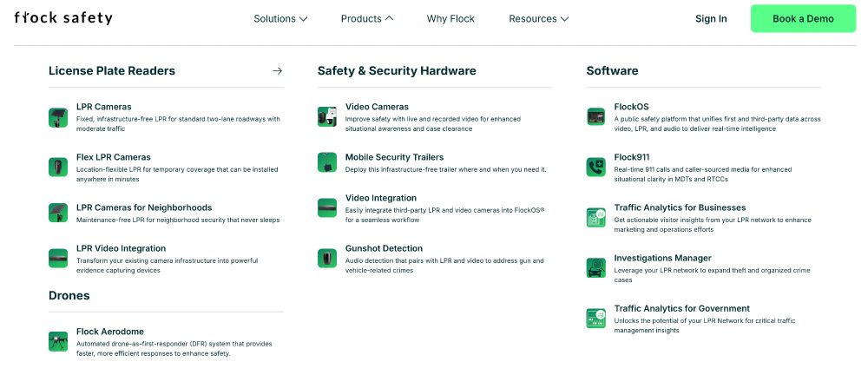868x375 pixels.
Task: Click the 'Leverage your LPR network' description
Action: tap(712, 275)
